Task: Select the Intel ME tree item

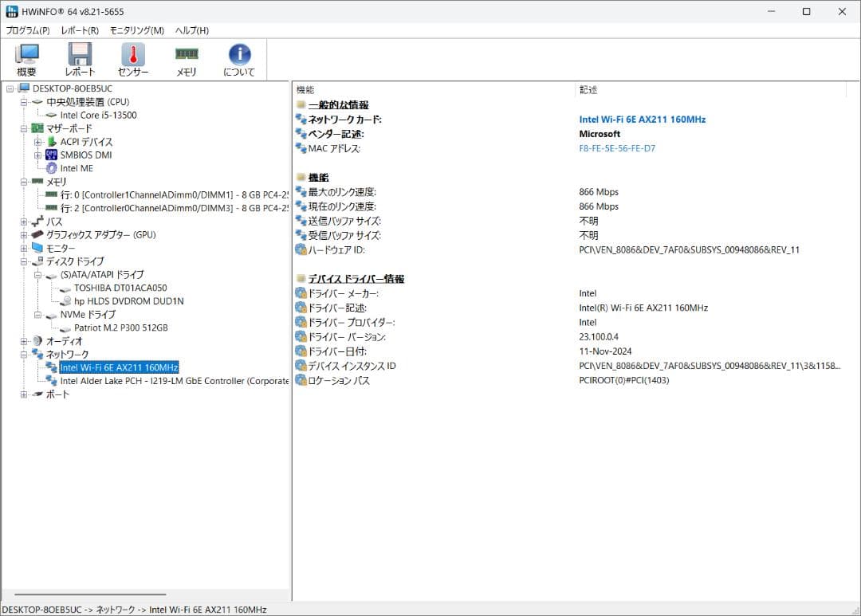Action: [x=77, y=168]
